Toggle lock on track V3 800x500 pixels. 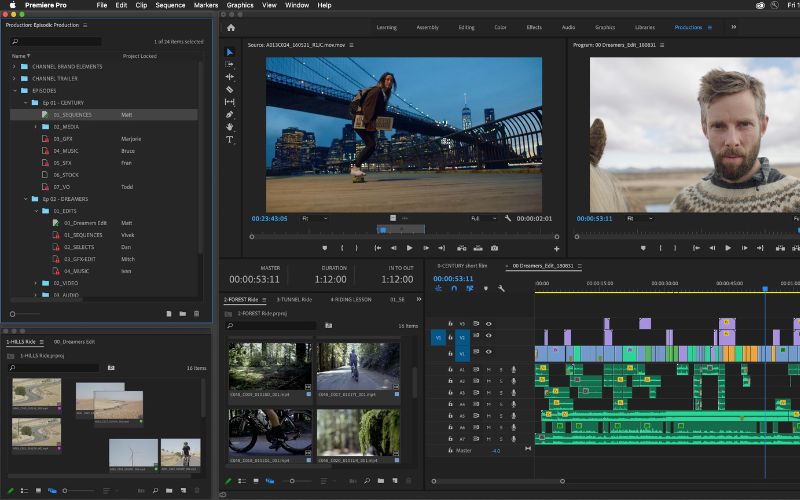[x=450, y=323]
